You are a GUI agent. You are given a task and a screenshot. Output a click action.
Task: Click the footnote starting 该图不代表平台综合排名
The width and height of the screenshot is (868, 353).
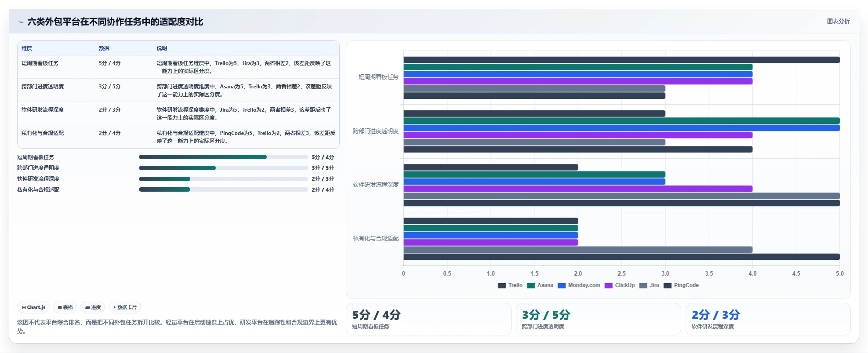tap(177, 327)
